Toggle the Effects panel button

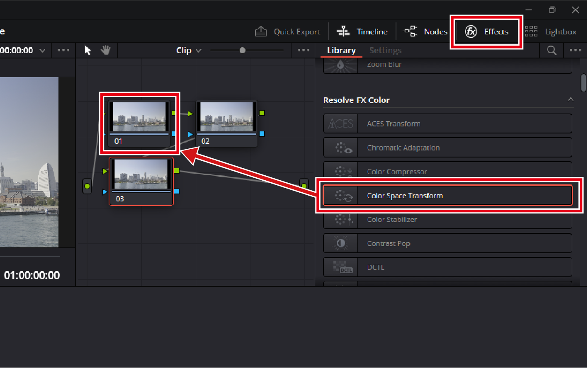click(x=486, y=31)
